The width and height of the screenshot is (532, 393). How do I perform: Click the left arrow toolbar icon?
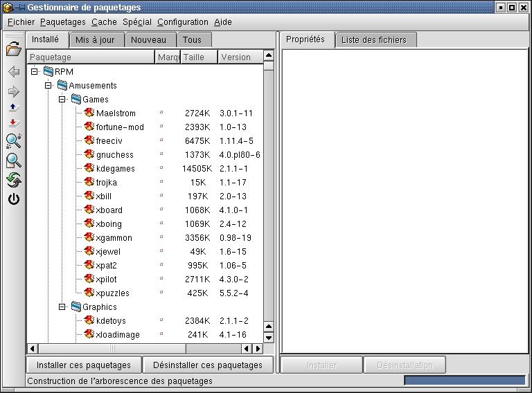pyautogui.click(x=13, y=72)
